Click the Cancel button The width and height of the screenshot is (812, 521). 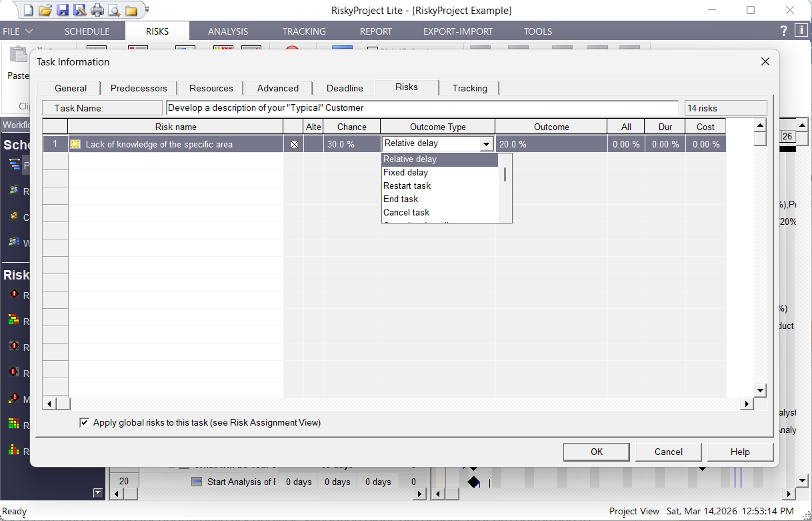668,452
